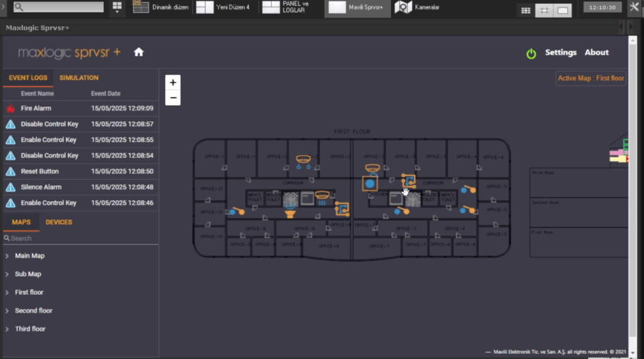Expand the First floor tree node
The height and width of the screenshot is (359, 644).
click(x=7, y=292)
